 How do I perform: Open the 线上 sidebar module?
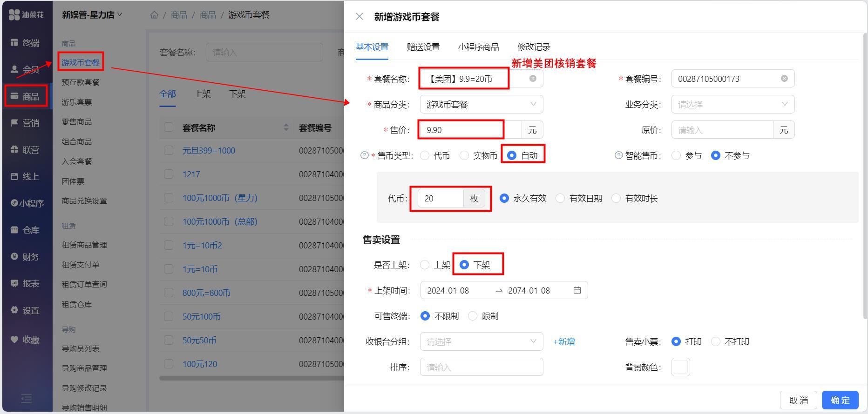26,176
